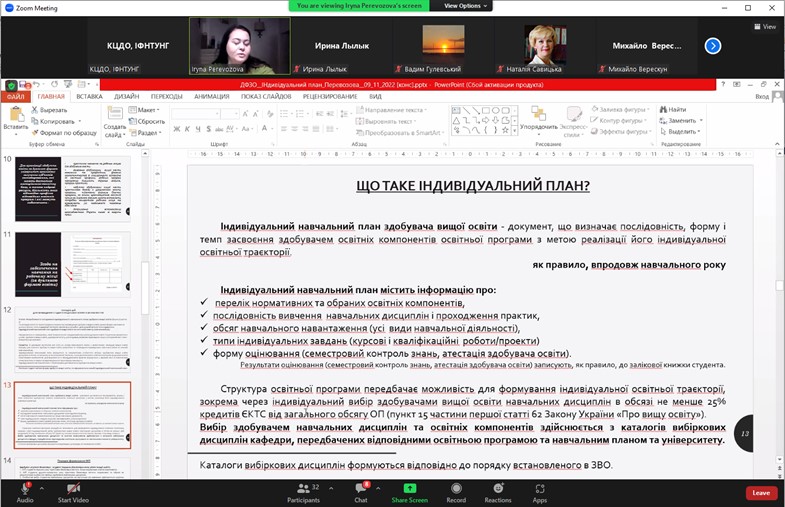
Task: Turn on camera with Start Video
Action: click(73, 488)
